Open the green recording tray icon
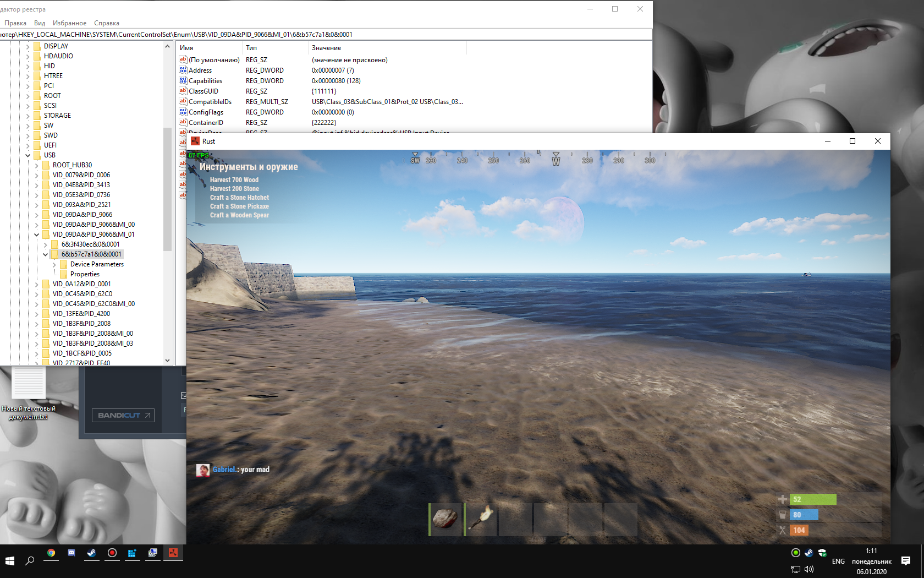 (795, 553)
